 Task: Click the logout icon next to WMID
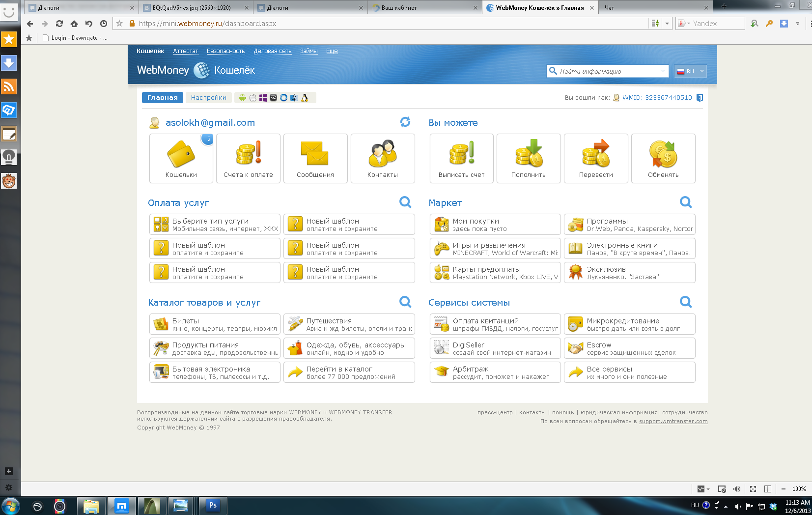pos(700,98)
